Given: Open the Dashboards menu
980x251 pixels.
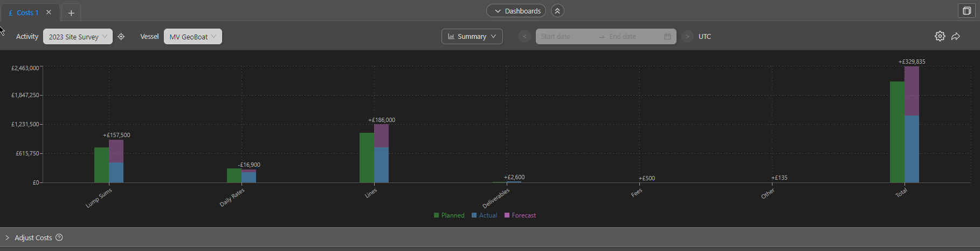Looking at the screenshot, I should (516, 11).
